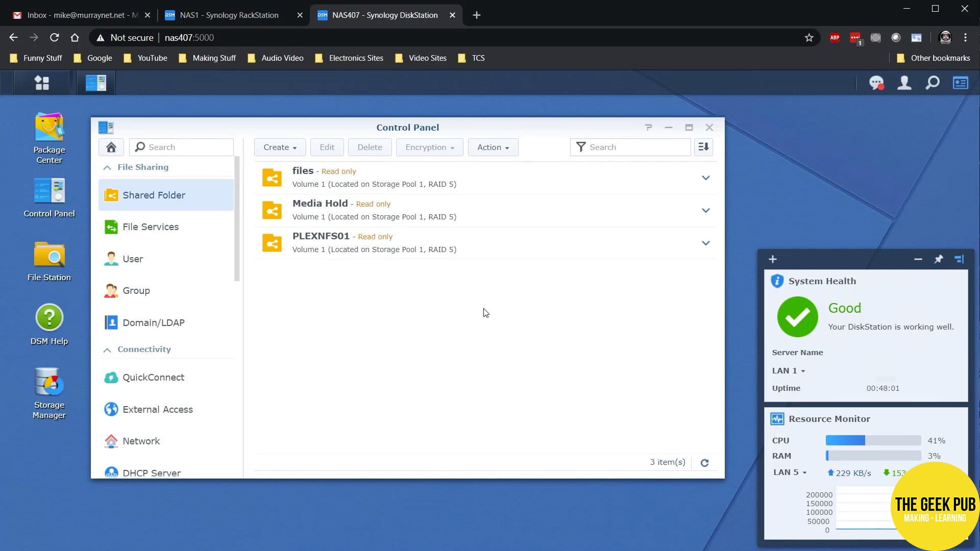Open Chrome three-dot menu

click(965, 38)
